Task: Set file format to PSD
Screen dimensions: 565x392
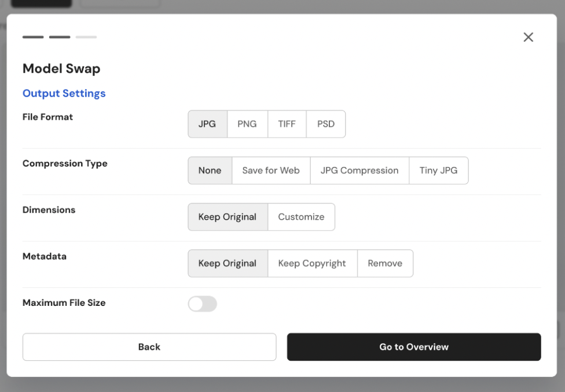Action: [x=326, y=124]
